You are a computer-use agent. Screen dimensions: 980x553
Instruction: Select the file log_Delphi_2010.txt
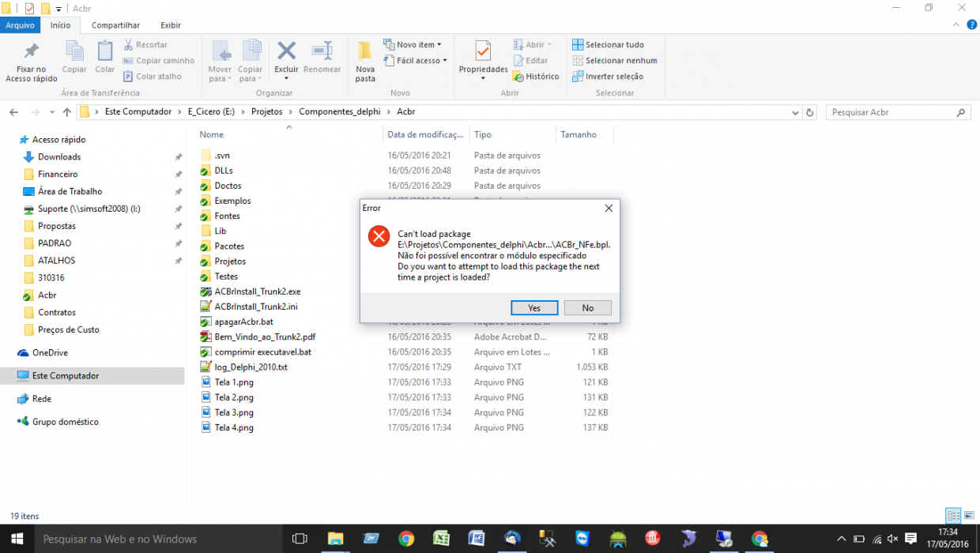pos(251,367)
